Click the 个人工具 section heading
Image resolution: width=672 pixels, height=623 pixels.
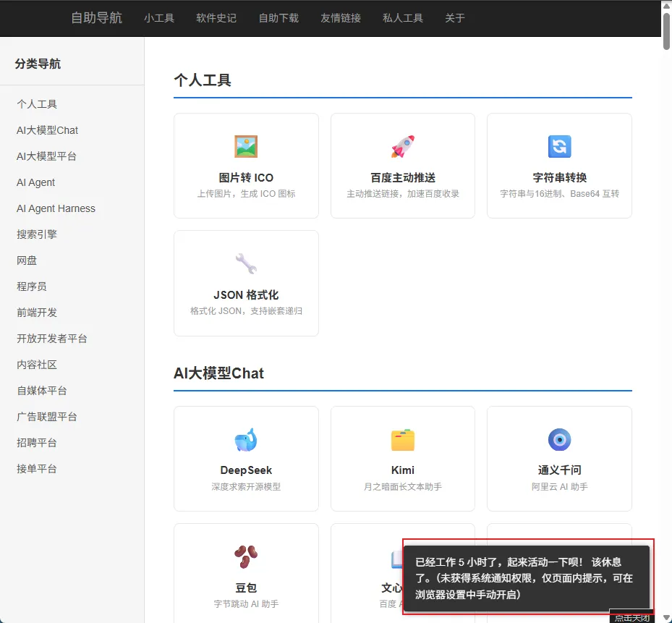tap(203, 80)
